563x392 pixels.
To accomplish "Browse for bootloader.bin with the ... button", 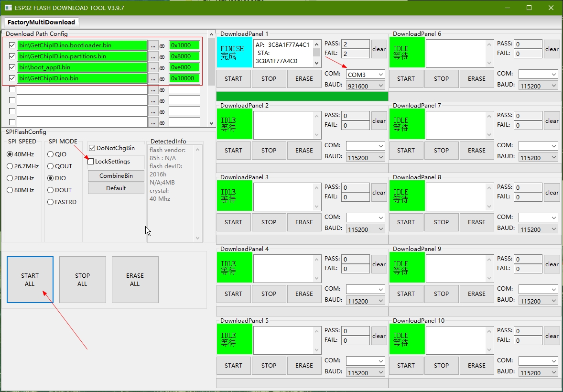I will (x=153, y=45).
